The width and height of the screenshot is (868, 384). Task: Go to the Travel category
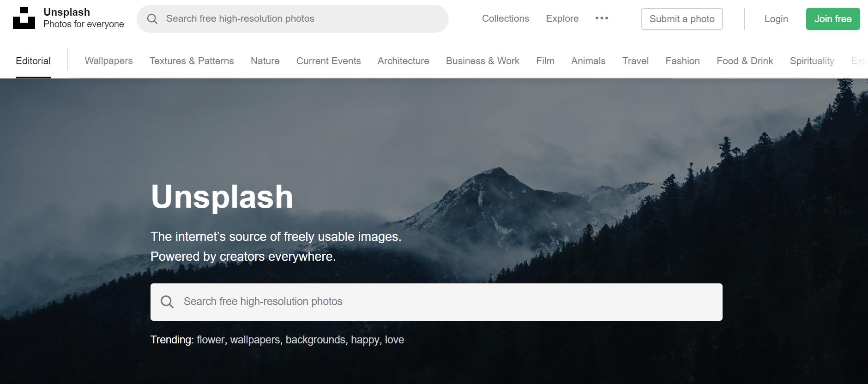[x=635, y=61]
